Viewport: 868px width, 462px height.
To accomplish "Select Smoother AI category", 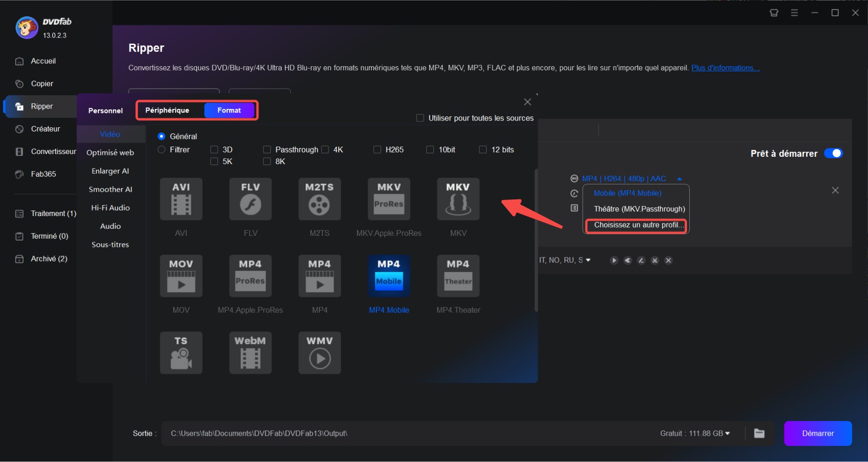I will [110, 189].
